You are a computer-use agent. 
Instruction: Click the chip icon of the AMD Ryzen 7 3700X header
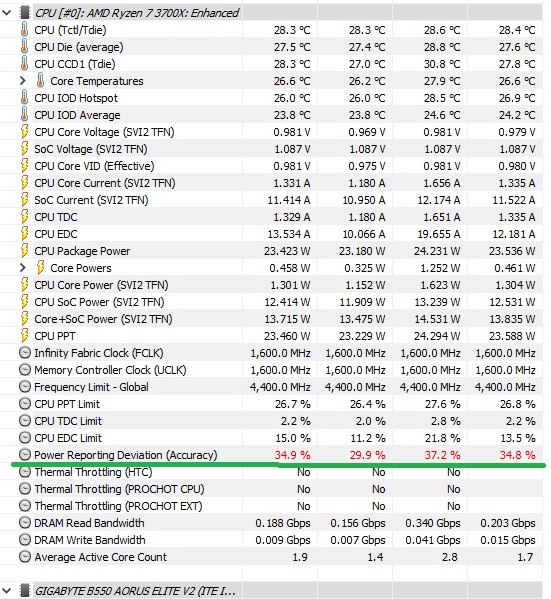[25, 13]
